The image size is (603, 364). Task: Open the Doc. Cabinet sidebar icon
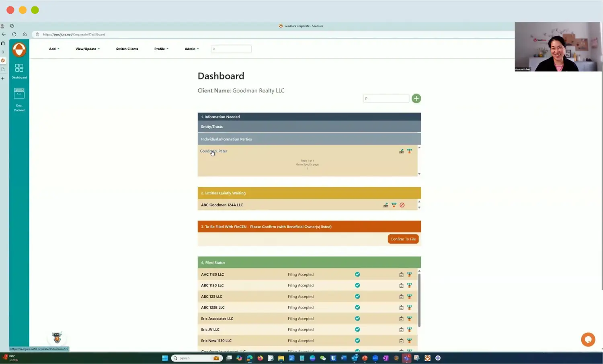tap(19, 94)
